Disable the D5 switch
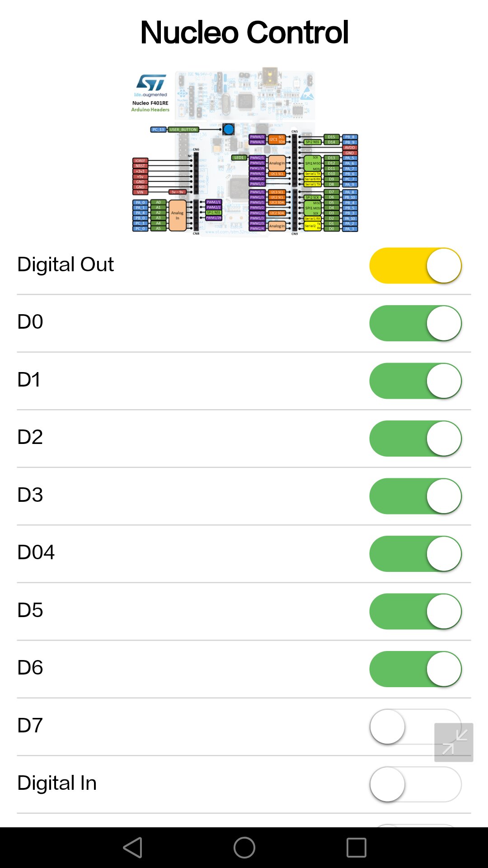The image size is (488, 868). [415, 612]
